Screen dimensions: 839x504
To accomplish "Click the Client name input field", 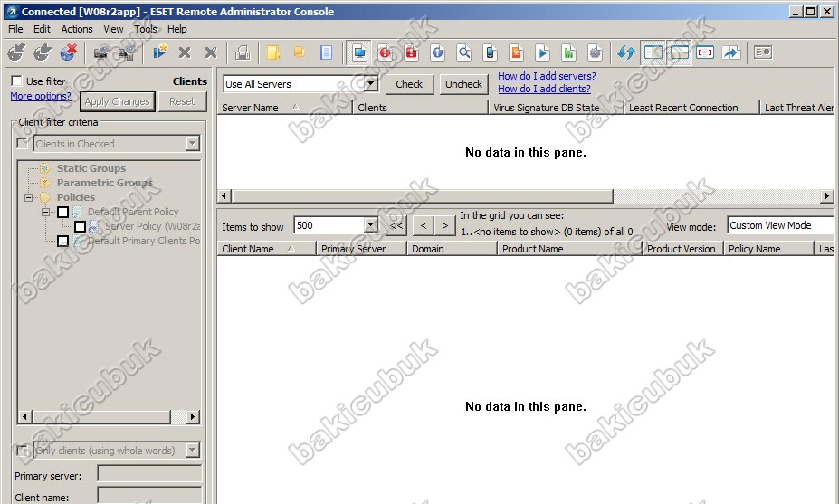I will pos(150,496).
